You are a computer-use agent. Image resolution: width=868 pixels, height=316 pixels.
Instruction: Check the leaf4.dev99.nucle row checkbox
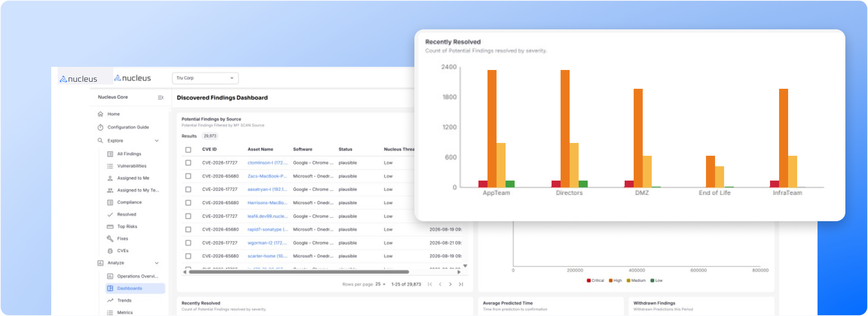tap(188, 216)
